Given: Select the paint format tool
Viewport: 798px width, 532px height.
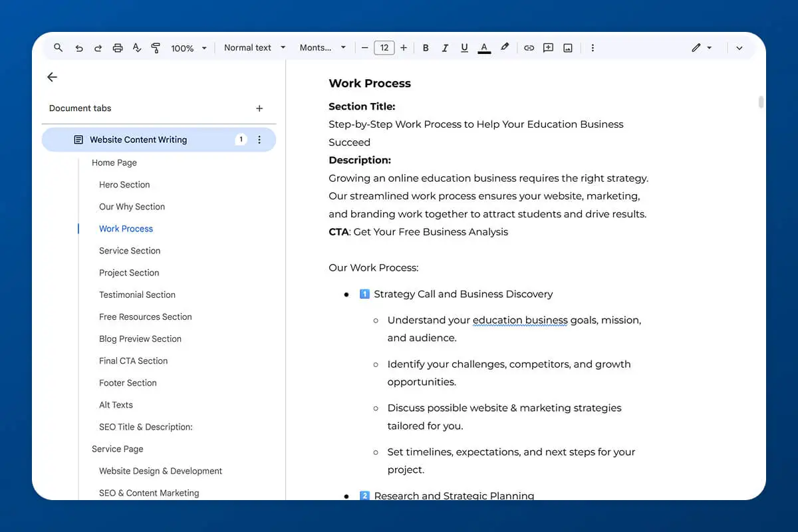Looking at the screenshot, I should (156, 47).
